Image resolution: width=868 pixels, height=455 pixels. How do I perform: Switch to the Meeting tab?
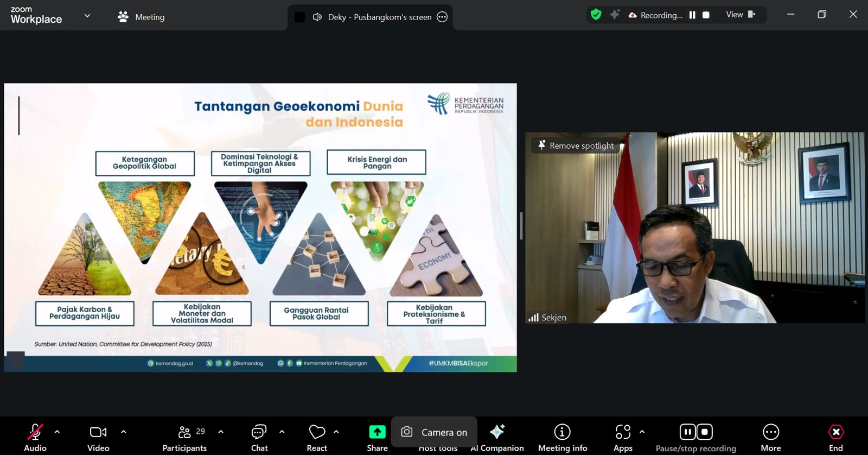pyautogui.click(x=142, y=17)
